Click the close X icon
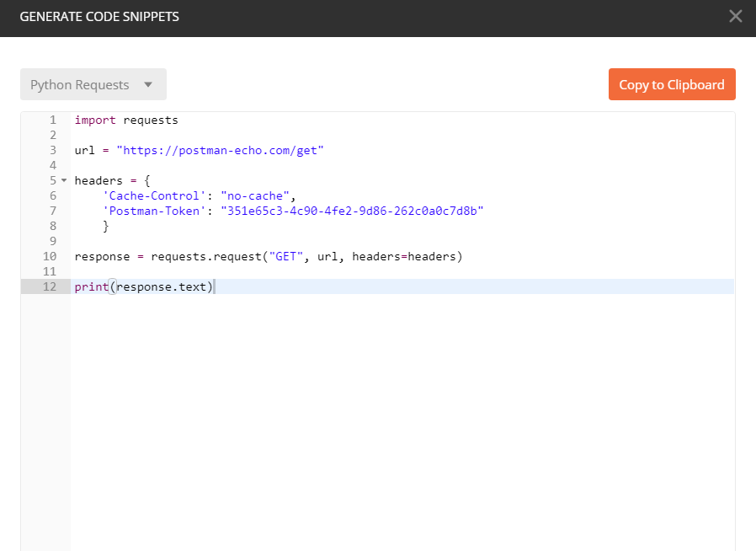The width and height of the screenshot is (756, 551). (x=735, y=16)
